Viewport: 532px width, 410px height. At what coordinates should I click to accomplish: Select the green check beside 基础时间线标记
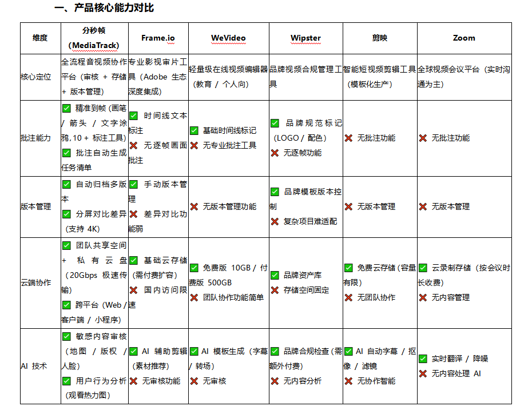[194, 130]
